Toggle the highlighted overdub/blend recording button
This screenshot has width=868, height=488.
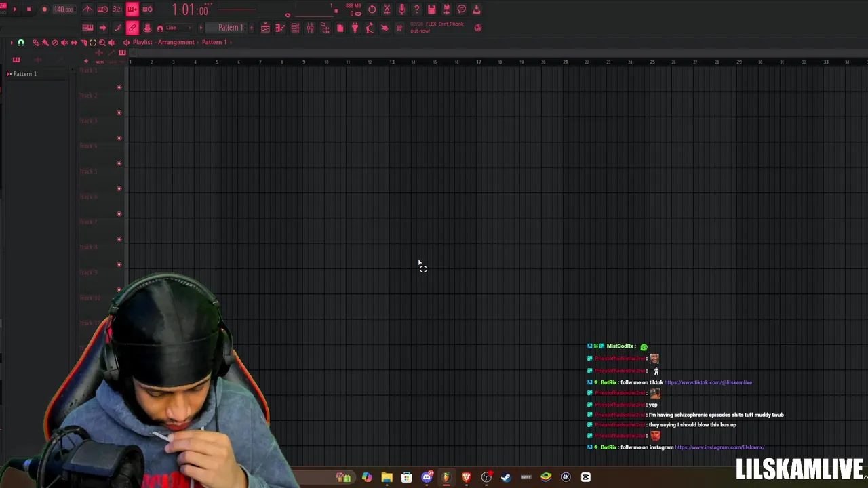(132, 9)
